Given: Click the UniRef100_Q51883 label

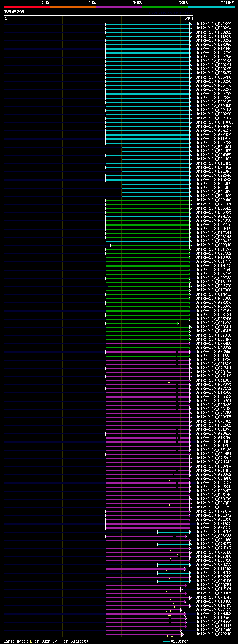Looking at the screenshot, I should [x=213, y=380].
